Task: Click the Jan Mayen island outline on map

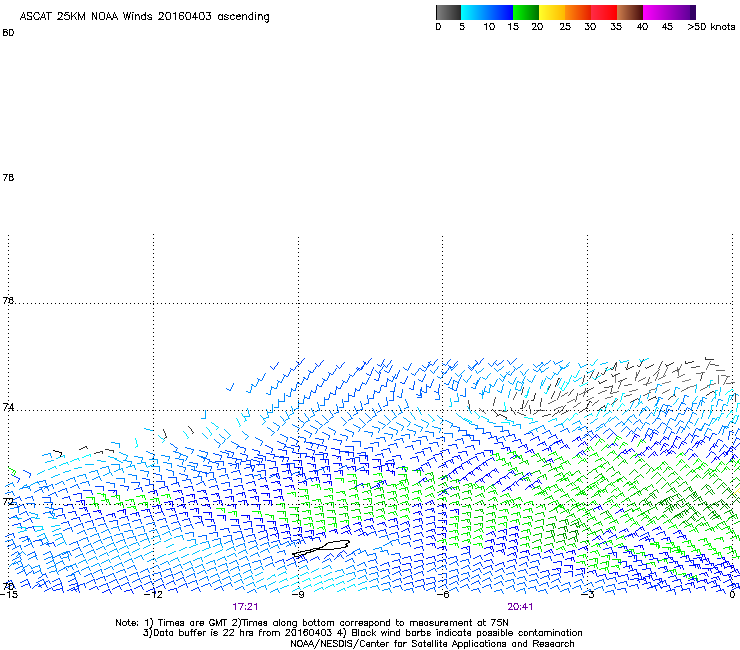Action: 321,548
